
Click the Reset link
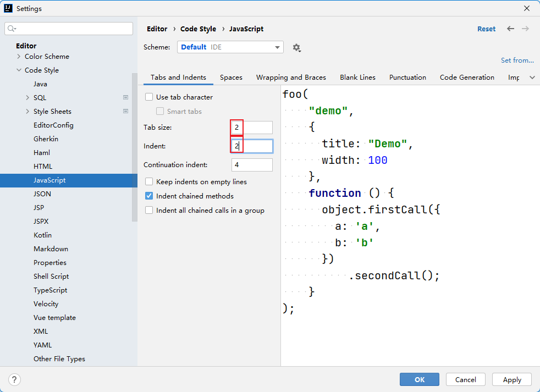click(486, 29)
